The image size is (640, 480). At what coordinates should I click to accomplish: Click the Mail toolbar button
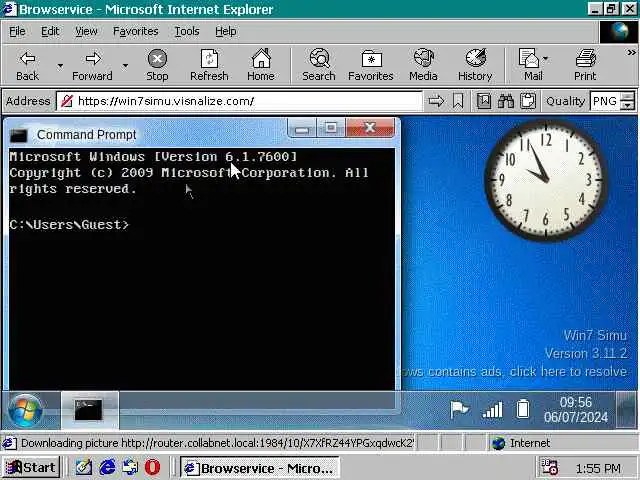[x=529, y=65]
